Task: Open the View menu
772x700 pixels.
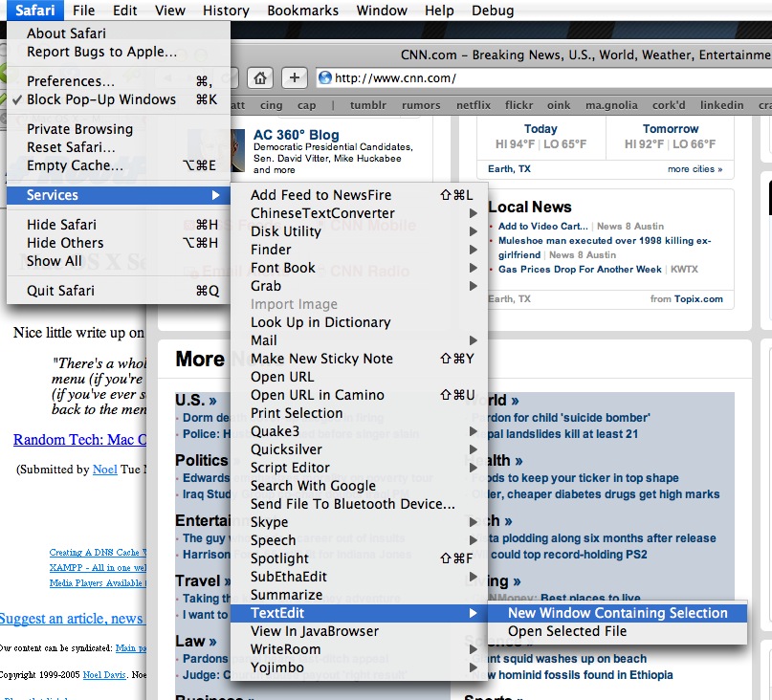Action: pos(170,11)
